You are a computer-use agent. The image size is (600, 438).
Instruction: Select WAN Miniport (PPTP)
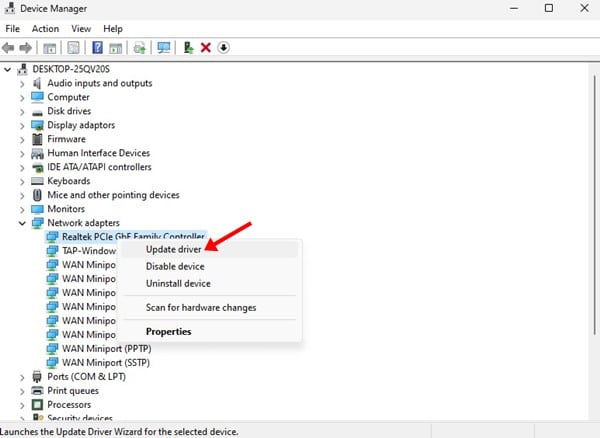(x=106, y=349)
